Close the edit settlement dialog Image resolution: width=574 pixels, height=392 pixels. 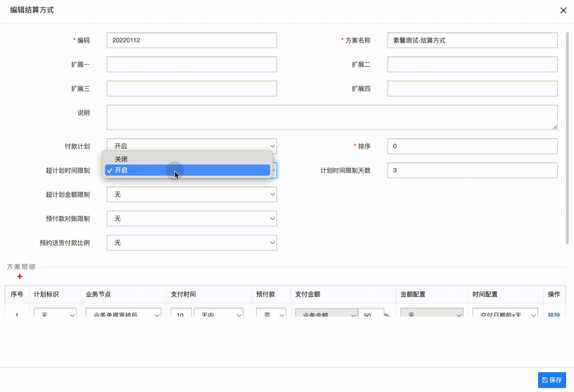pos(563,11)
